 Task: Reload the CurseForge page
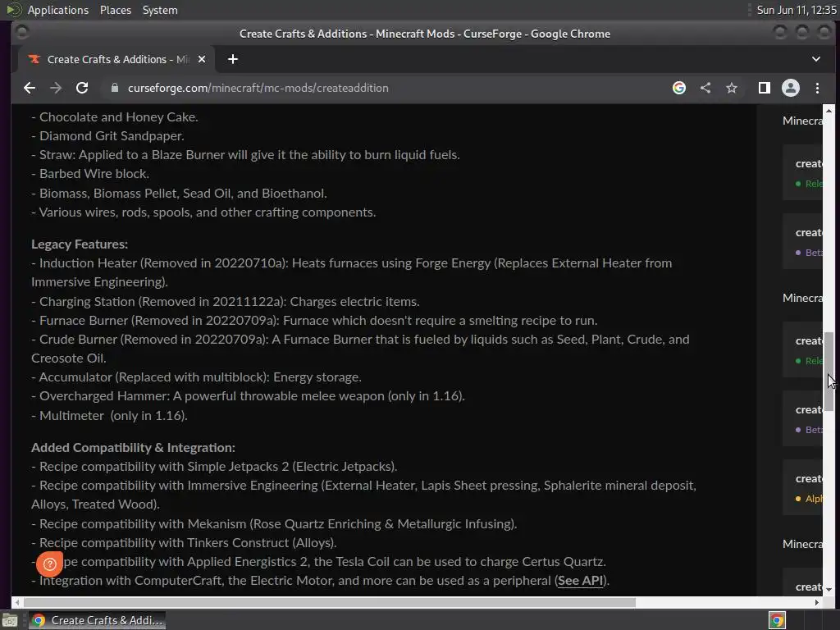pos(82,88)
